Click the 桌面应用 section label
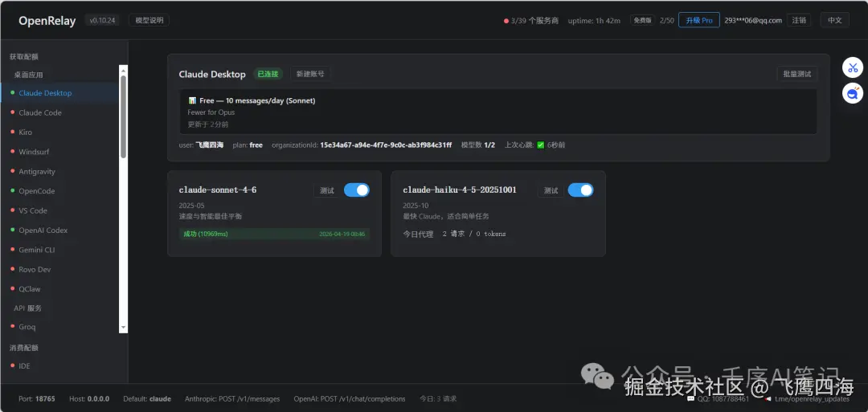 (x=28, y=75)
